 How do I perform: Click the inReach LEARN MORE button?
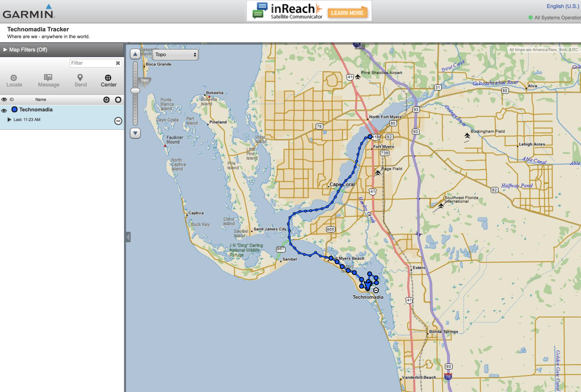(347, 13)
